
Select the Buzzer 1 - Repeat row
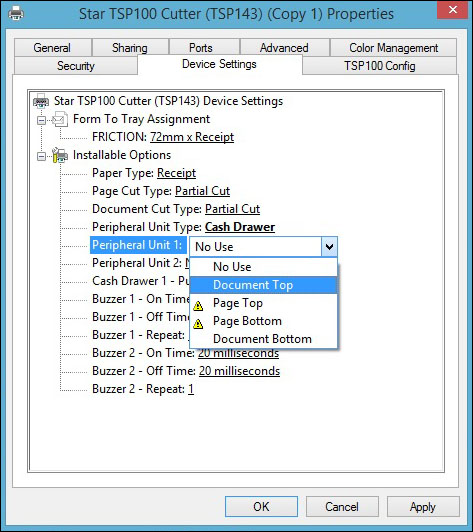click(140, 335)
